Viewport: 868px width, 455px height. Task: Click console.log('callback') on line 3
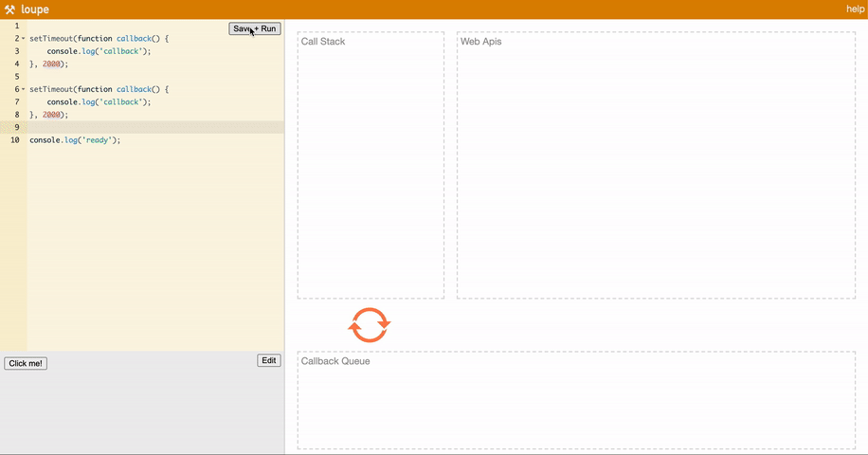point(99,51)
